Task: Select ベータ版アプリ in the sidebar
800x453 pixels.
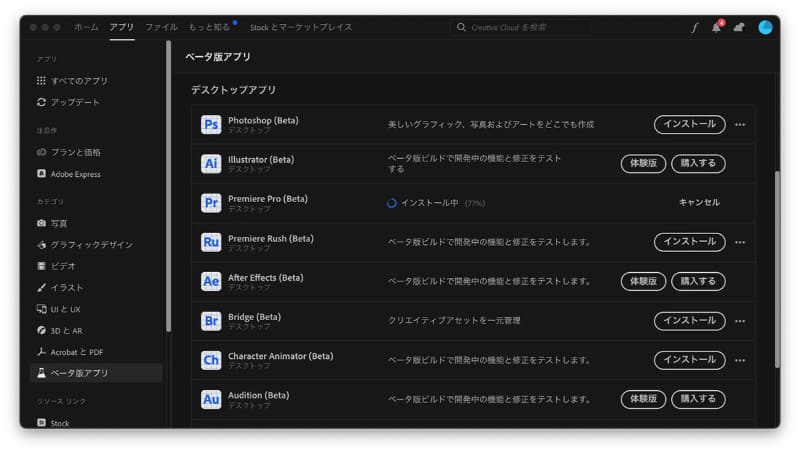Action: coord(96,373)
